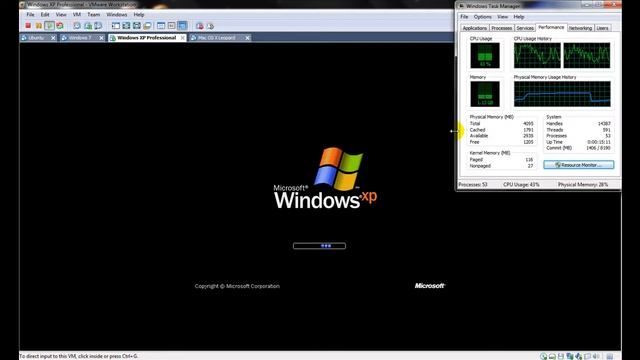Switch to the Services tab in Task Manager
Screen dimensions: 640x360
pos(525,28)
